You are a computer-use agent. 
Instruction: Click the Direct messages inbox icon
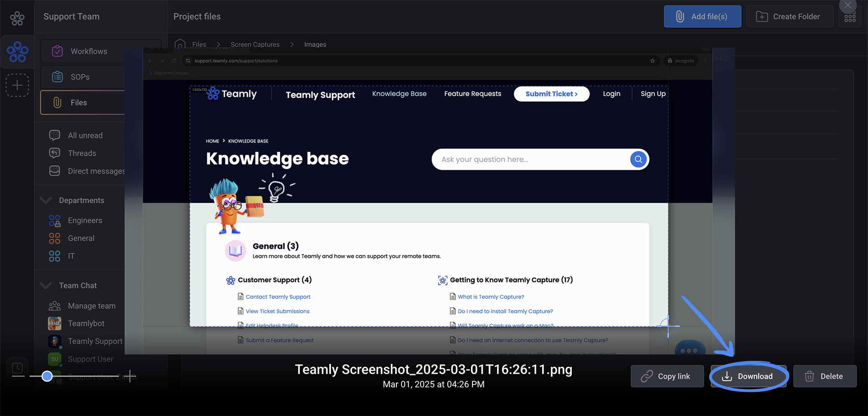pyautogui.click(x=55, y=171)
